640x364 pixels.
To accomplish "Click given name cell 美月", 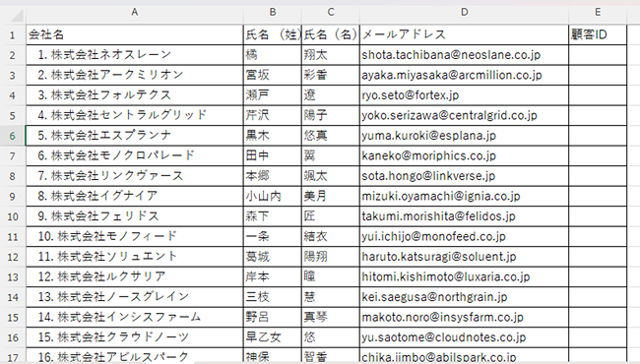I will tap(331, 196).
